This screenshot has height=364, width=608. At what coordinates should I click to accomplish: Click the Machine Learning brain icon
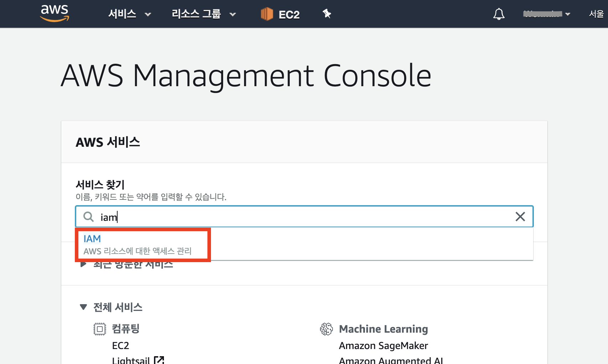326,329
